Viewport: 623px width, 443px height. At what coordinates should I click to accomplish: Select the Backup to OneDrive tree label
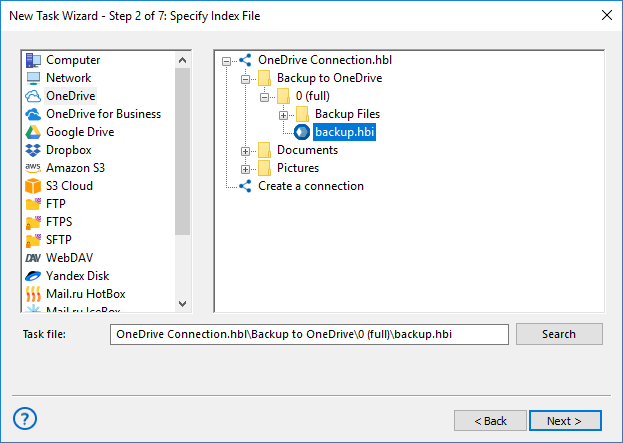[329, 78]
